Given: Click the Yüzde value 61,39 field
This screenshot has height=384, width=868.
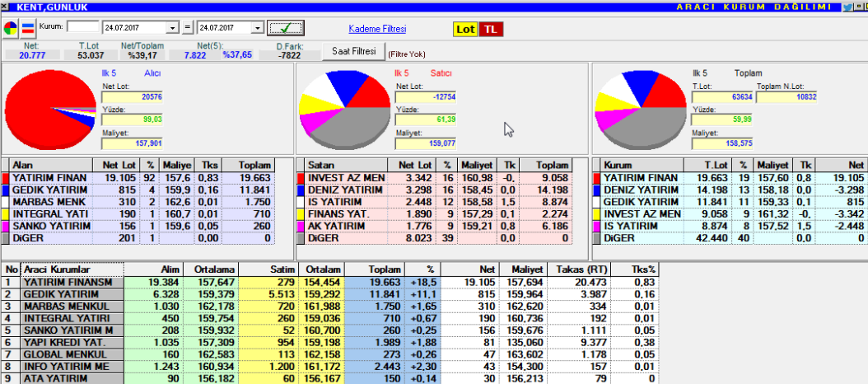Looking at the screenshot, I should point(426,120).
